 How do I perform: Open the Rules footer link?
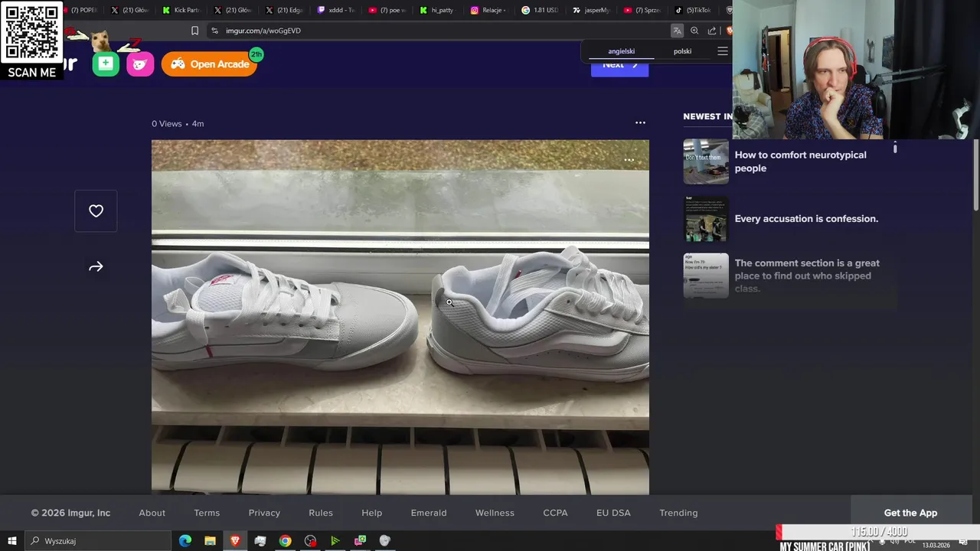click(x=321, y=513)
